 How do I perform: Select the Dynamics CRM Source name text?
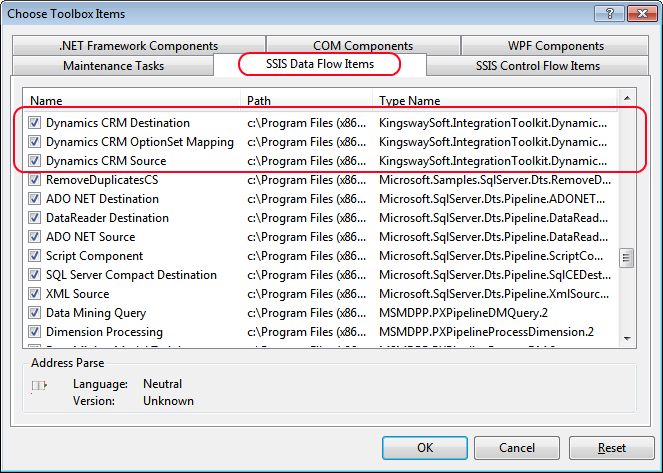[106, 161]
